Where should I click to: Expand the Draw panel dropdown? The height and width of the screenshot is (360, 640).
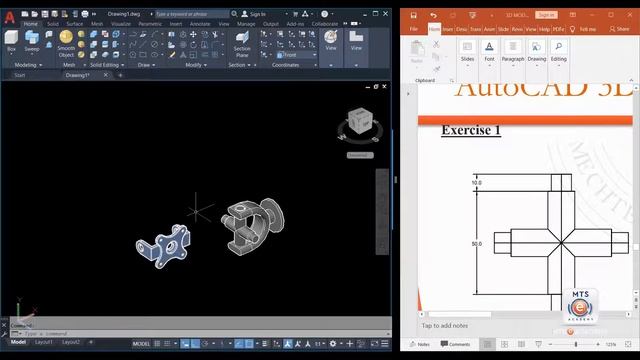pyautogui.click(x=146, y=65)
